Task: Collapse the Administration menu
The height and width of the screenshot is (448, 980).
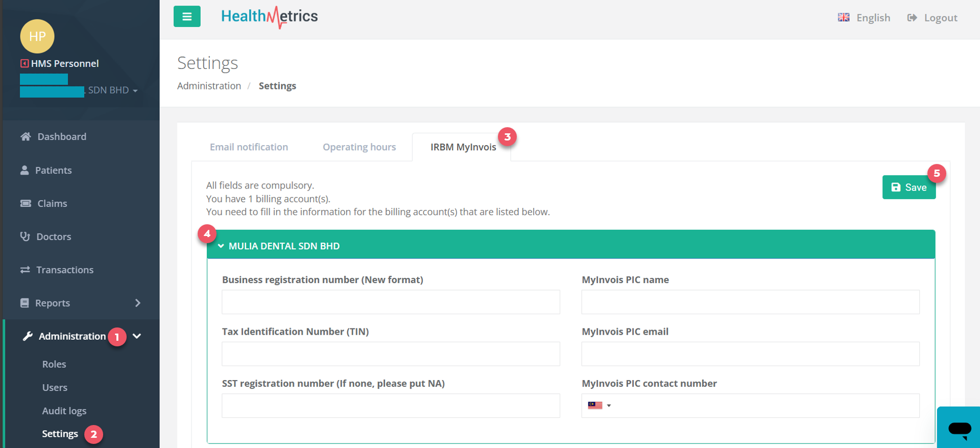Action: (137, 336)
